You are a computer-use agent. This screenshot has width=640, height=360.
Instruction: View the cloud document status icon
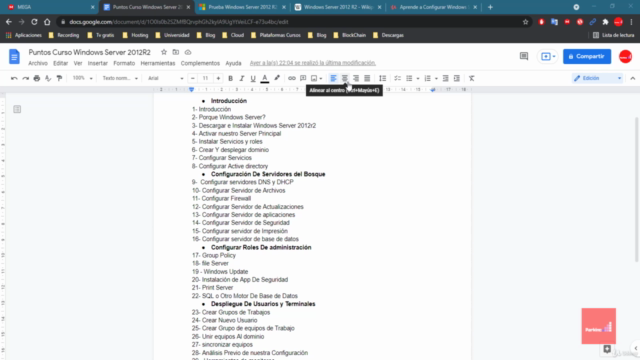point(188,52)
